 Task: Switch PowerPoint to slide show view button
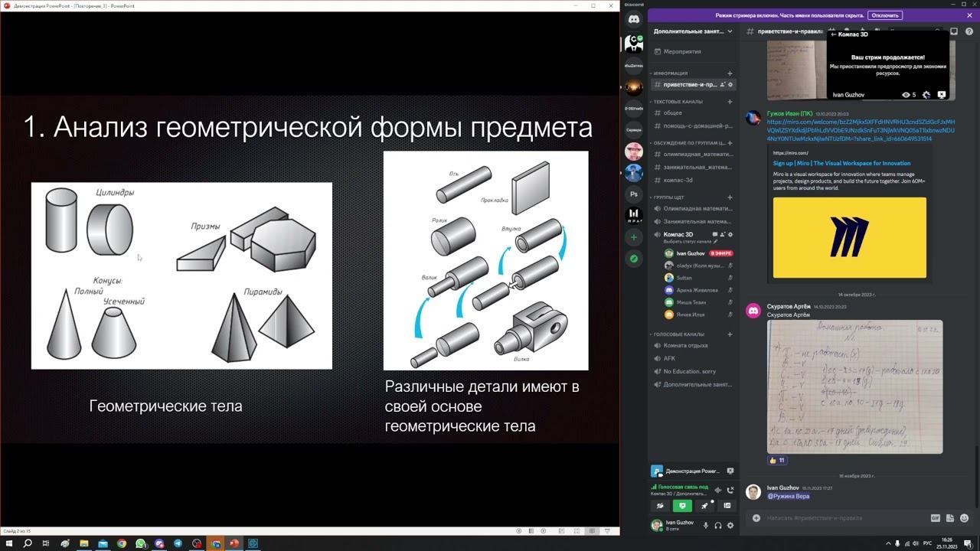(608, 530)
